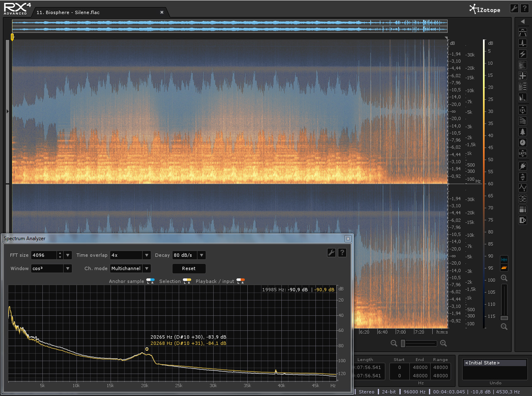Open the Deconstruct module icon
The image size is (532, 396).
pyautogui.click(x=522, y=86)
